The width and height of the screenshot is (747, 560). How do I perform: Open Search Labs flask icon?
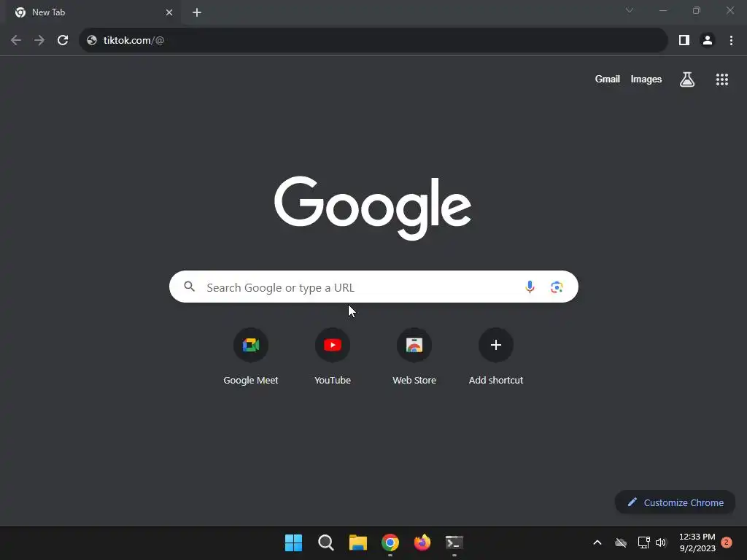687,79
